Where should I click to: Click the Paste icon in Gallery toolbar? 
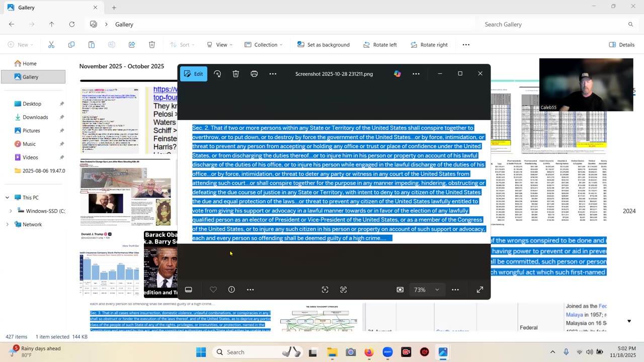(92, 45)
